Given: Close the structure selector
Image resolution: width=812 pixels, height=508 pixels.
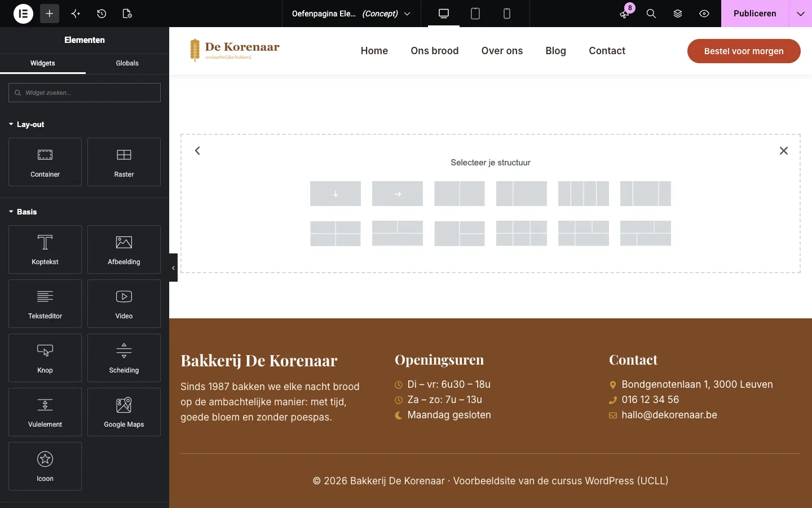Looking at the screenshot, I should point(784,151).
